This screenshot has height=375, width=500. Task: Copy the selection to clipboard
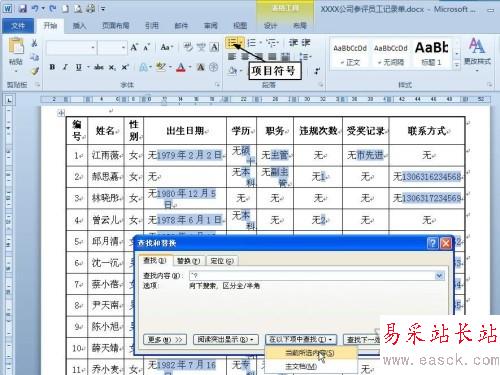click(34, 57)
